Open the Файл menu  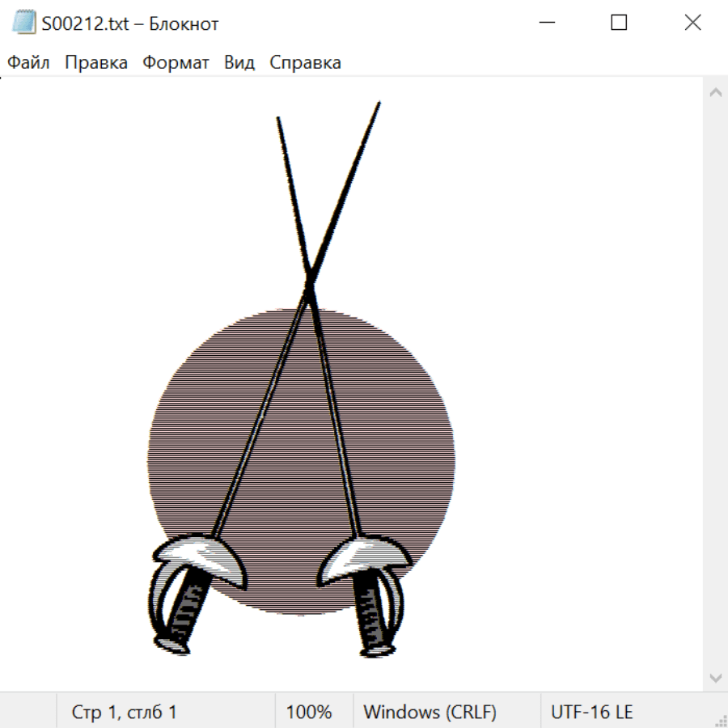click(x=28, y=63)
